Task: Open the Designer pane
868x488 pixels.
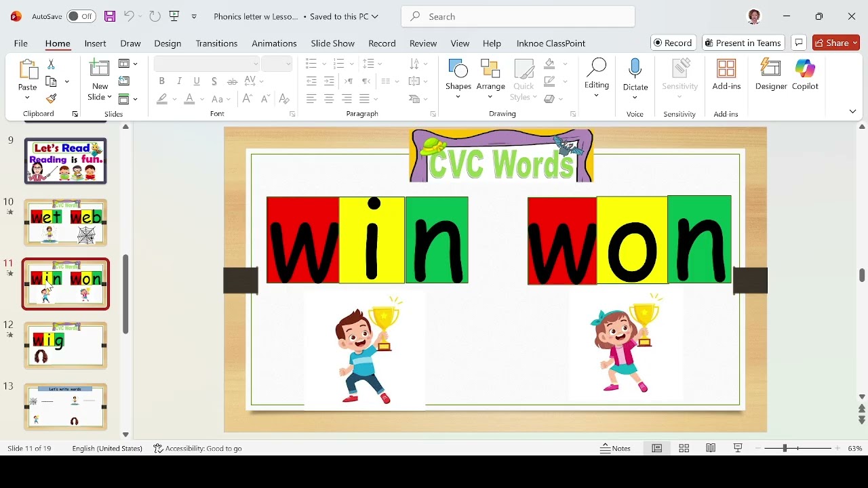Action: (771, 75)
